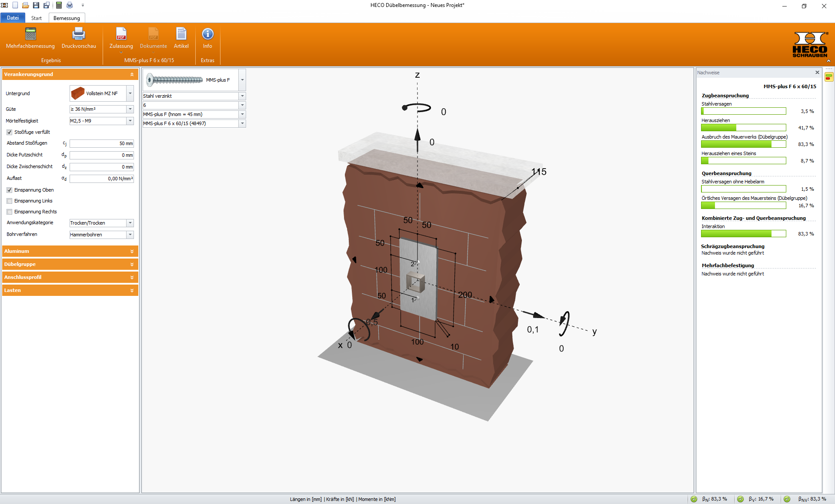Click the brick substrate icon for Untergrund
Image resolution: width=835 pixels, height=504 pixels.
78,93
